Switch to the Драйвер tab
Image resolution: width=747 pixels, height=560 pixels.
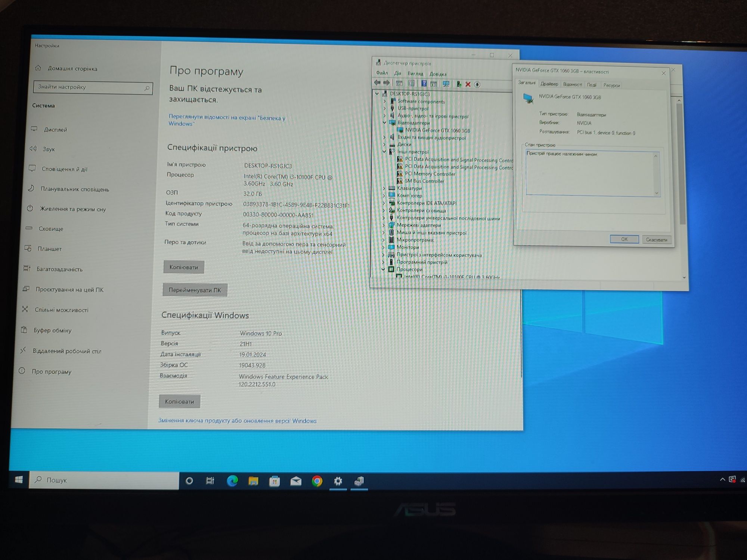pos(549,84)
